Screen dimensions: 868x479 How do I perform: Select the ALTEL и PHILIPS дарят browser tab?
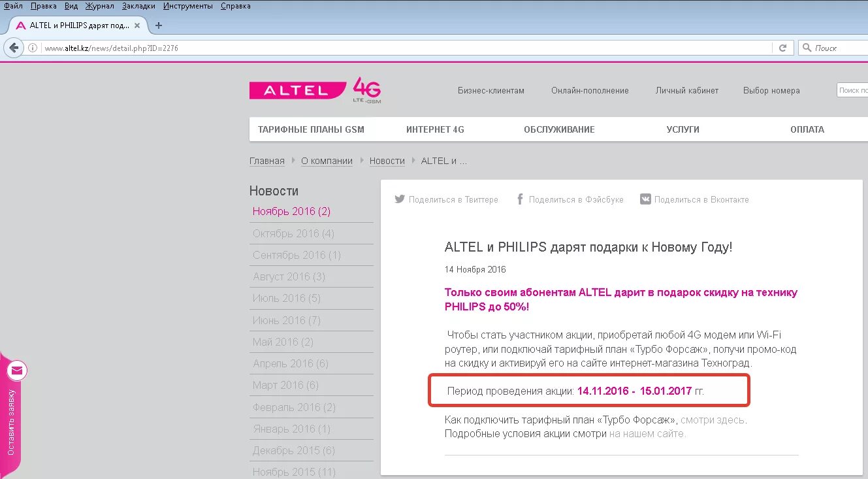point(78,25)
